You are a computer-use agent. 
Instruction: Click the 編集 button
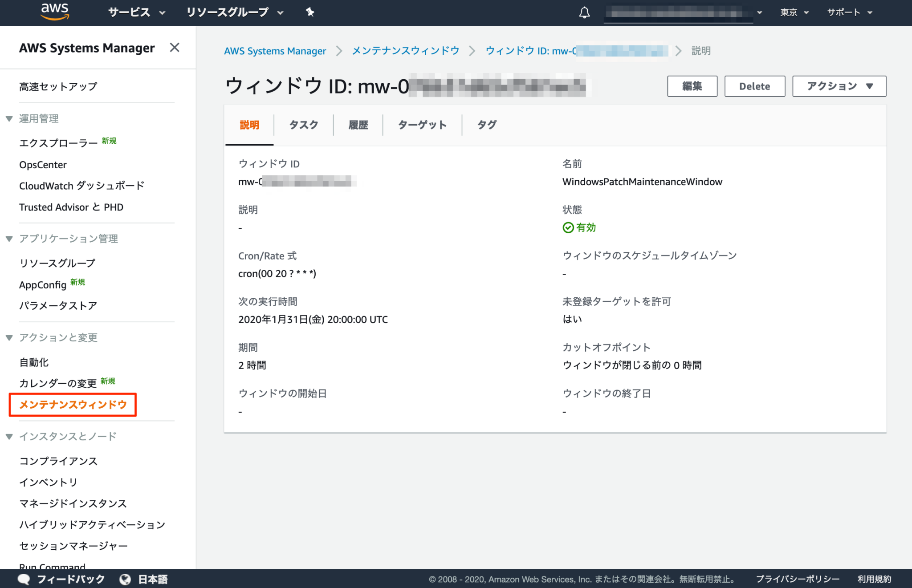click(692, 86)
